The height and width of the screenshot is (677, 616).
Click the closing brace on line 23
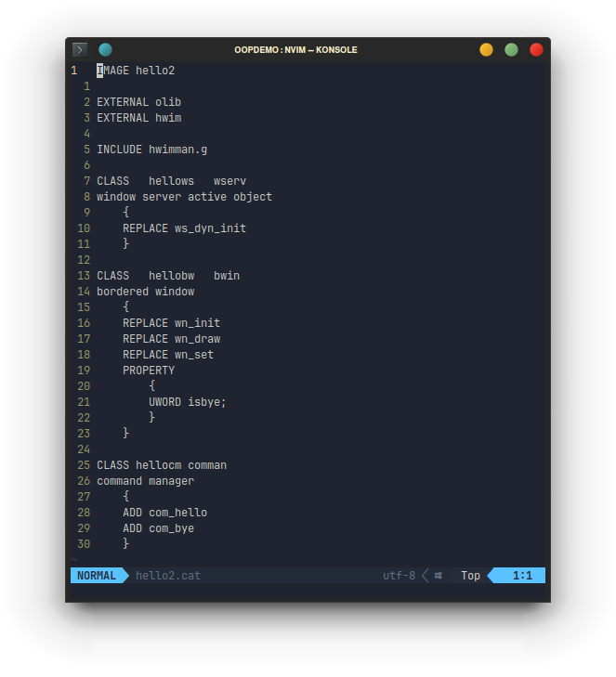point(125,433)
